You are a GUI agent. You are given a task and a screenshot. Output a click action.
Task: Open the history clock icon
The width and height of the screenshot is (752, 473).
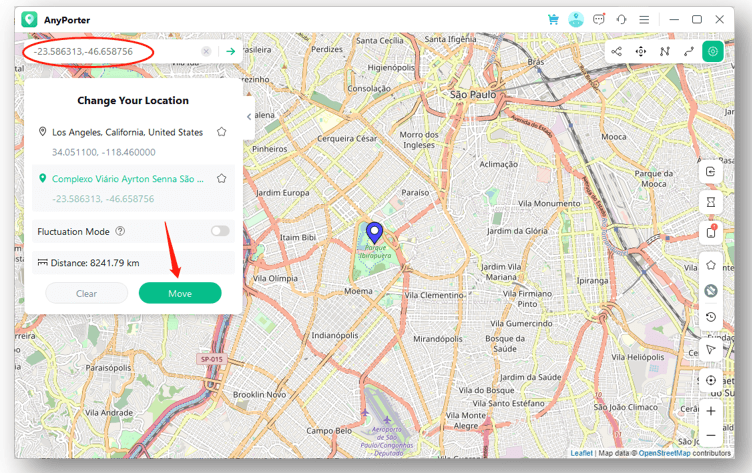711,317
